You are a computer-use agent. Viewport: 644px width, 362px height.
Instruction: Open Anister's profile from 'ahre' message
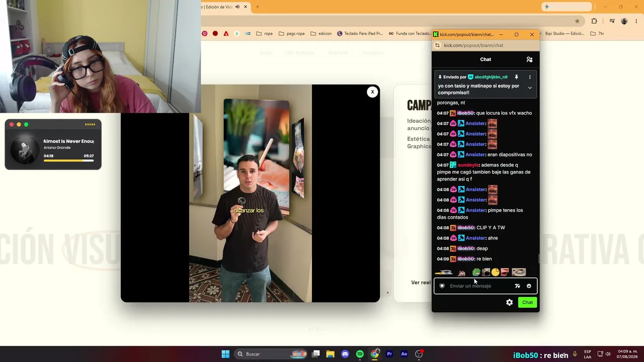(x=475, y=238)
